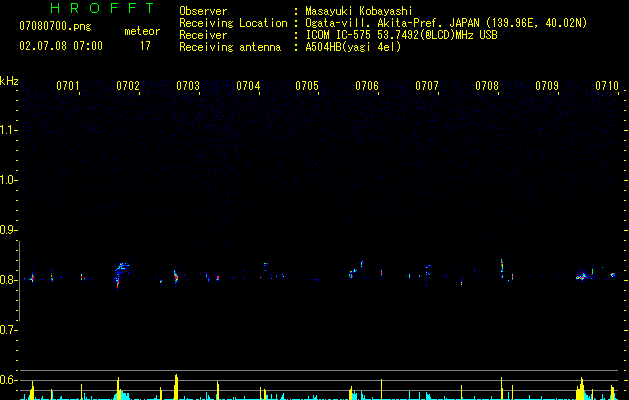The image size is (629, 400).
Task: Click the 1.0 kHz axis label
Action: click(8, 180)
